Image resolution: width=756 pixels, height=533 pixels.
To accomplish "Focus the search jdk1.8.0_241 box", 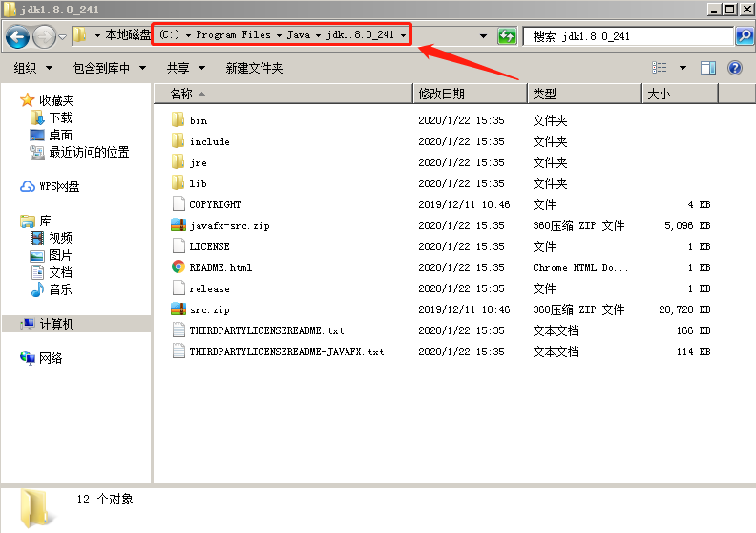I will (629, 36).
